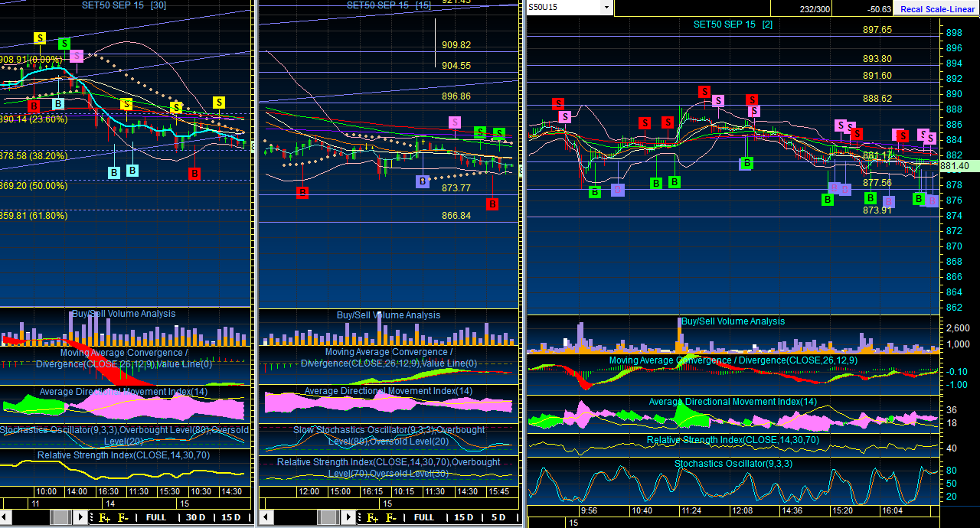
Task: Click Relative Strength Index label on 2-minute chart
Action: coord(733,440)
